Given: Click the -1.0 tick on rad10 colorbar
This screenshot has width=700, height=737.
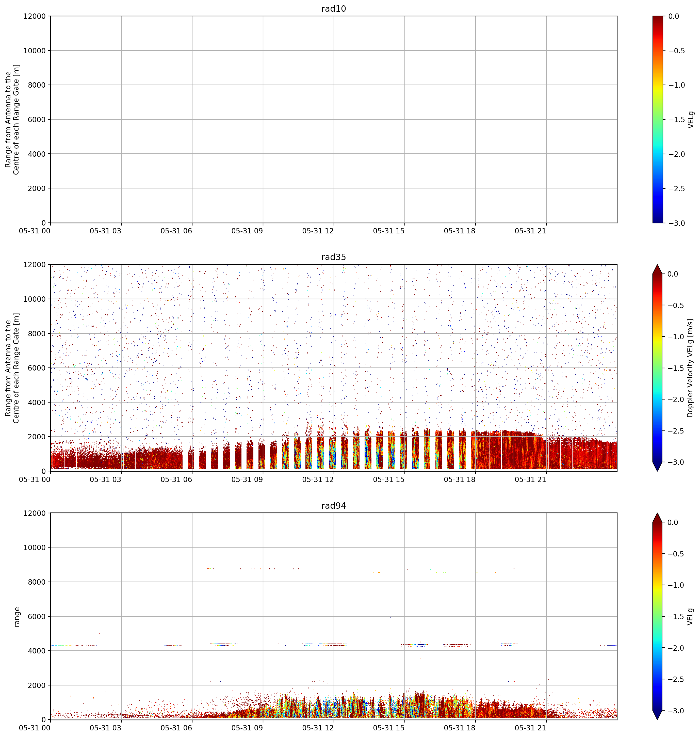Looking at the screenshot, I should tap(676, 85).
